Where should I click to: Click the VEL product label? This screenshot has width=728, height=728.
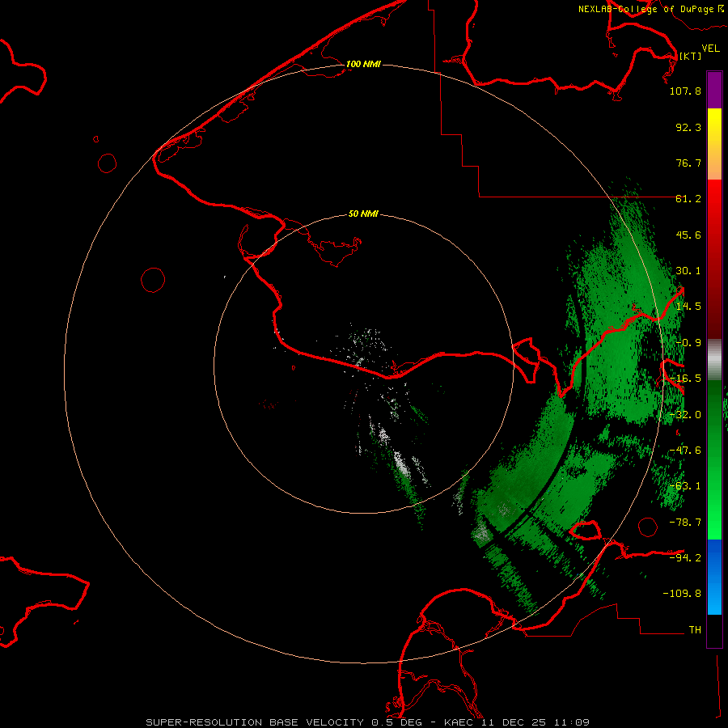(710, 49)
